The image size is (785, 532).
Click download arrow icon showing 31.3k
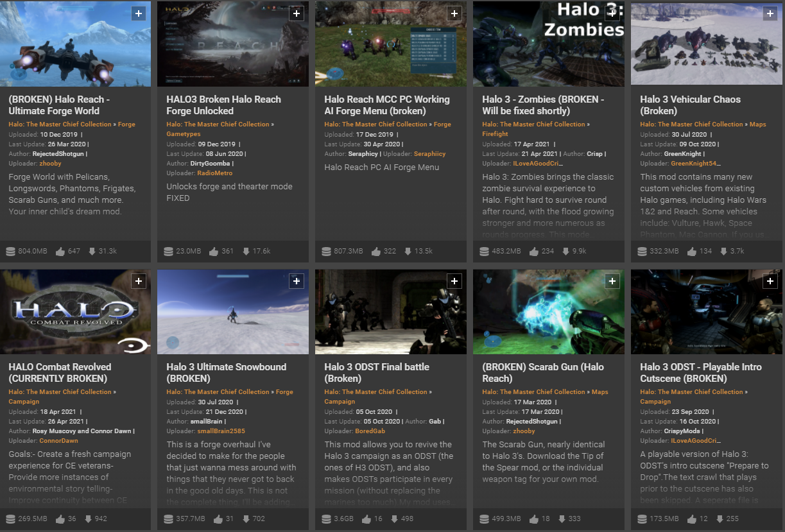(x=92, y=251)
